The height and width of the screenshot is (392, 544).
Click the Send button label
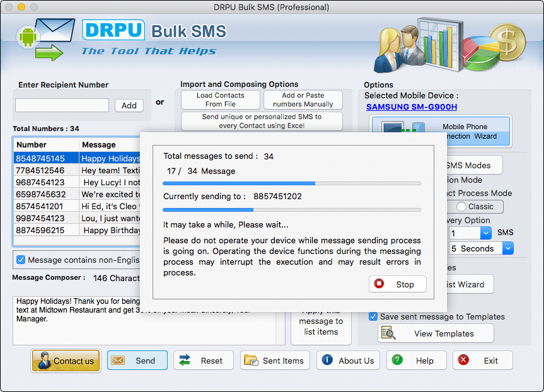[x=146, y=360]
